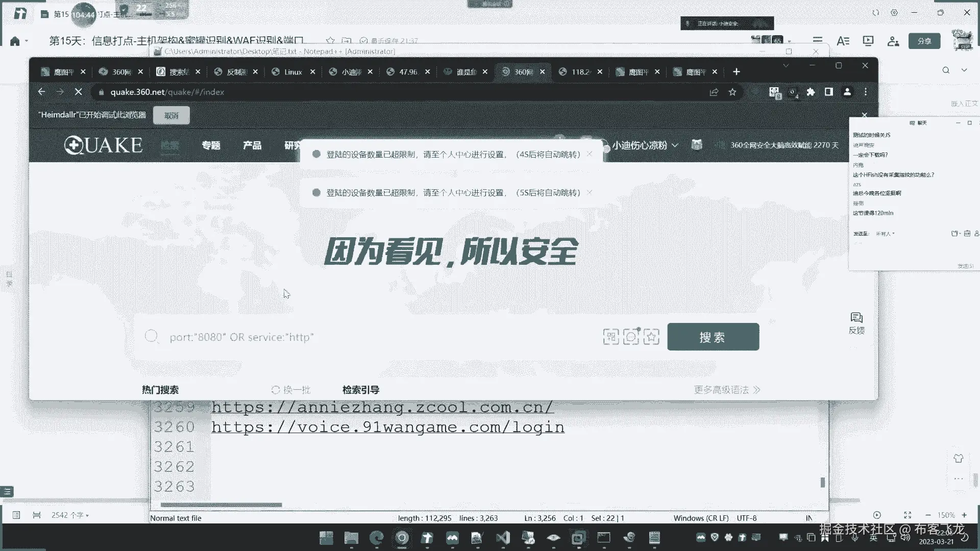Bookmark this page with the star icon
This screenshot has width=980, height=551.
pos(732,92)
